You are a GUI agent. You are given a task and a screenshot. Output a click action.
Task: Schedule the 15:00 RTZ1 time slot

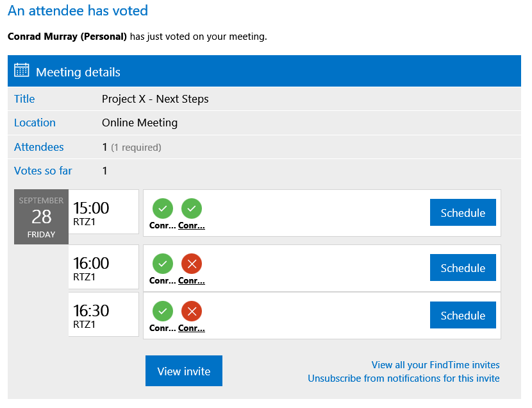(x=463, y=212)
